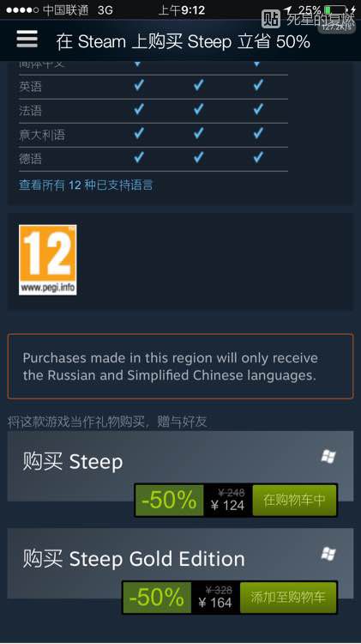
Task: Click the ¥164 Gold Edition price
Action: [x=215, y=603]
